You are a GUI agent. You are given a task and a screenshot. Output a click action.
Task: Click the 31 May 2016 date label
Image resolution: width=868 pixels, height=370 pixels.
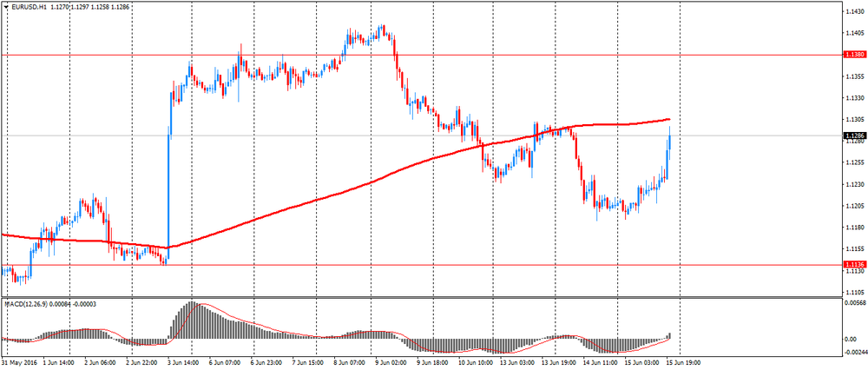(20, 363)
